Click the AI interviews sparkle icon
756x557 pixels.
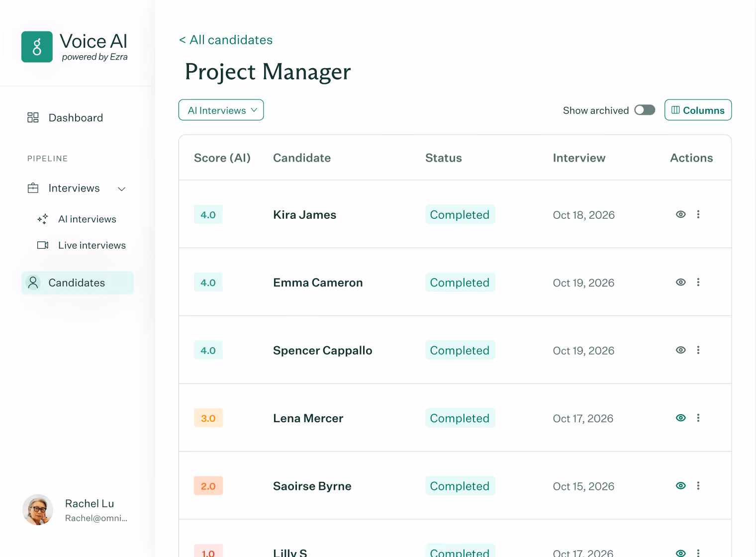pos(43,219)
